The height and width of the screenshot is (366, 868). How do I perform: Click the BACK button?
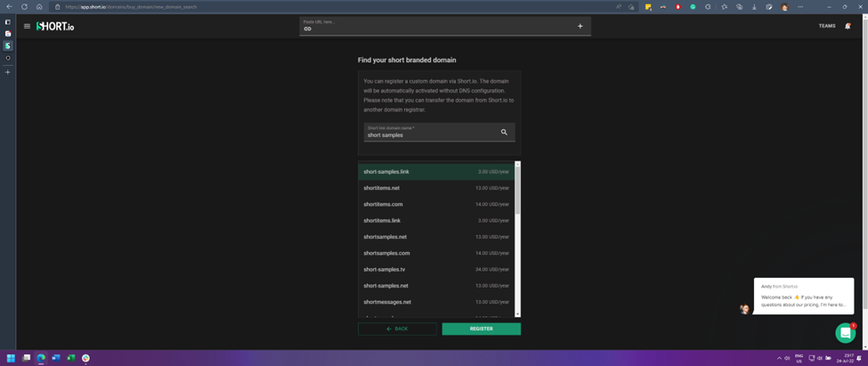(397, 329)
